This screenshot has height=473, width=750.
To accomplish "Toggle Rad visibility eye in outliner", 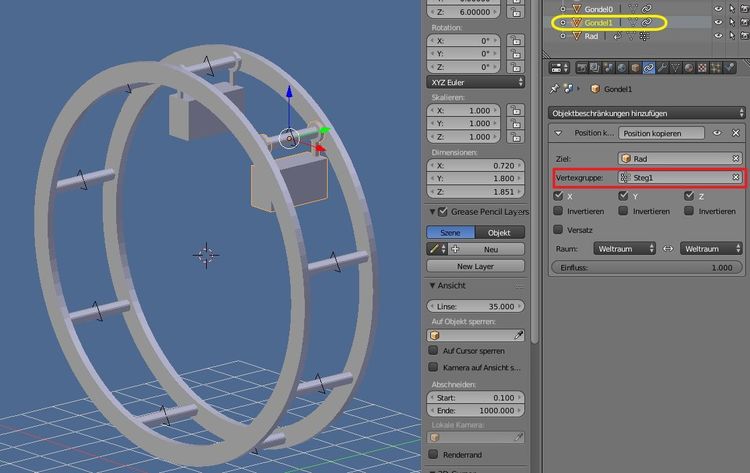I will click(x=718, y=36).
